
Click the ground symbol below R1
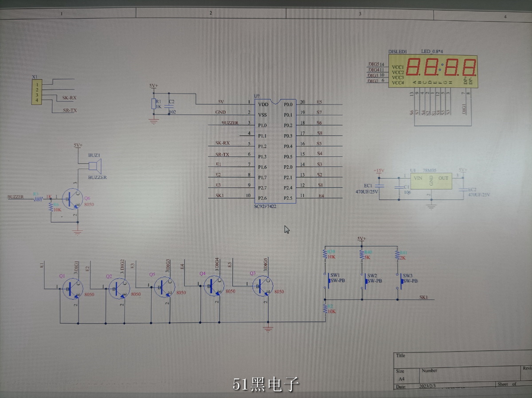[x=154, y=120]
